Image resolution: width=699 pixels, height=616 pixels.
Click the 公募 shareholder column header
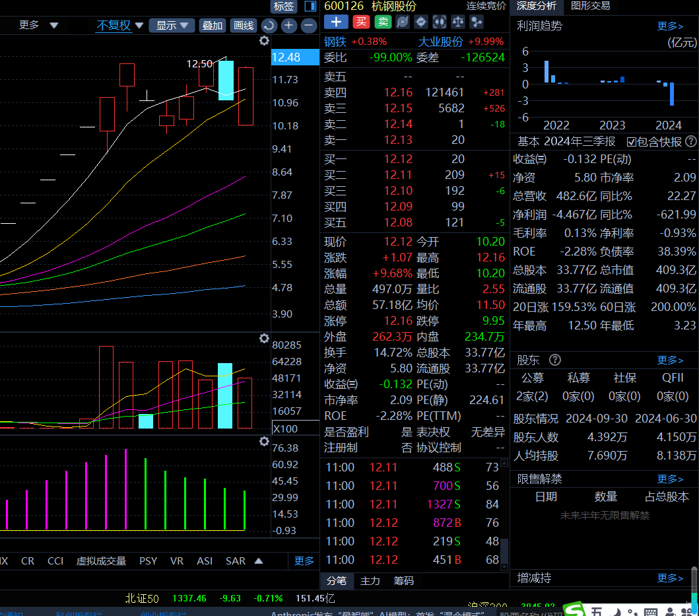[x=532, y=378]
